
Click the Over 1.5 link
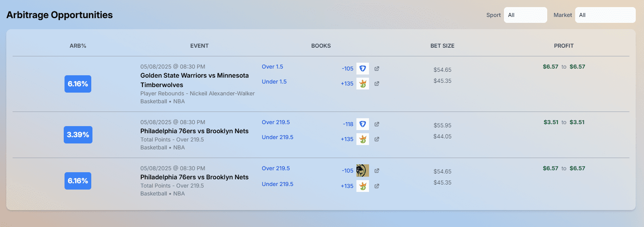273,67
